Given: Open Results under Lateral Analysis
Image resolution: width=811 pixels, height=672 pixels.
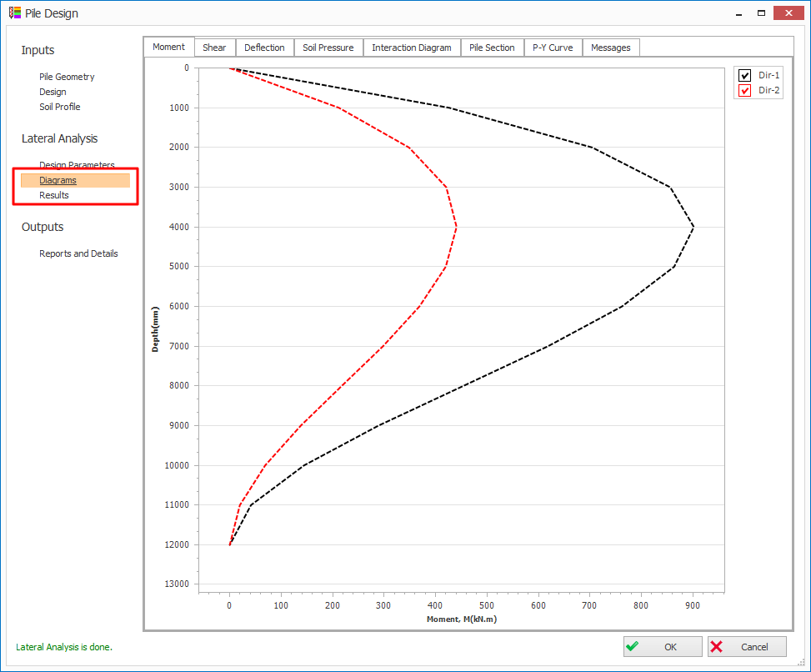Looking at the screenshot, I should point(54,195).
